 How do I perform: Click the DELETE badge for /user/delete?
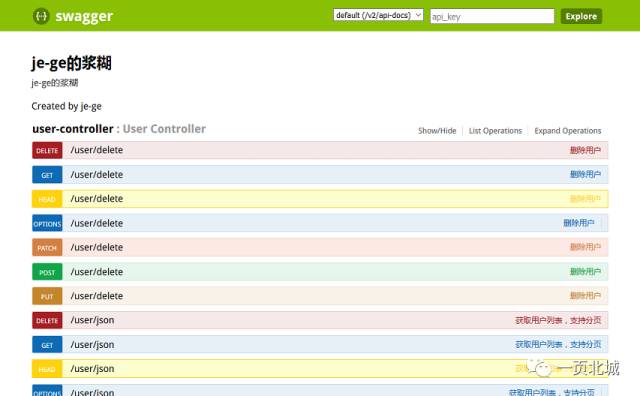click(x=47, y=151)
